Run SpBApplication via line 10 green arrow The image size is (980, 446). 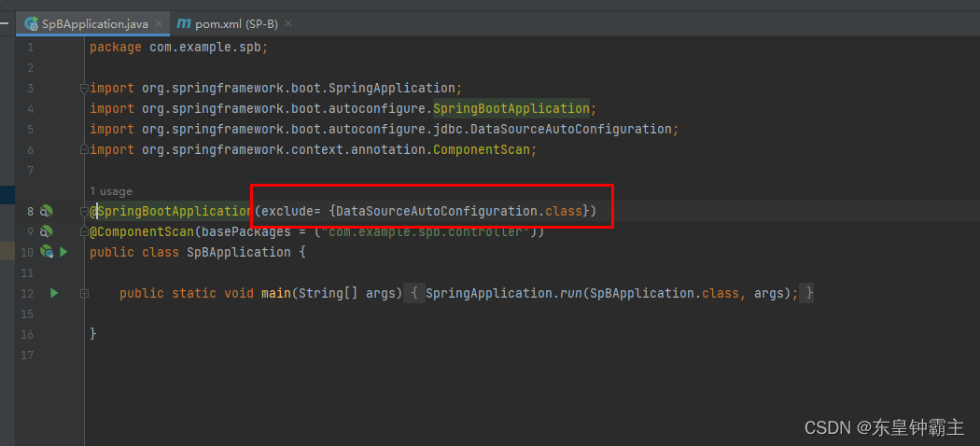tap(63, 252)
